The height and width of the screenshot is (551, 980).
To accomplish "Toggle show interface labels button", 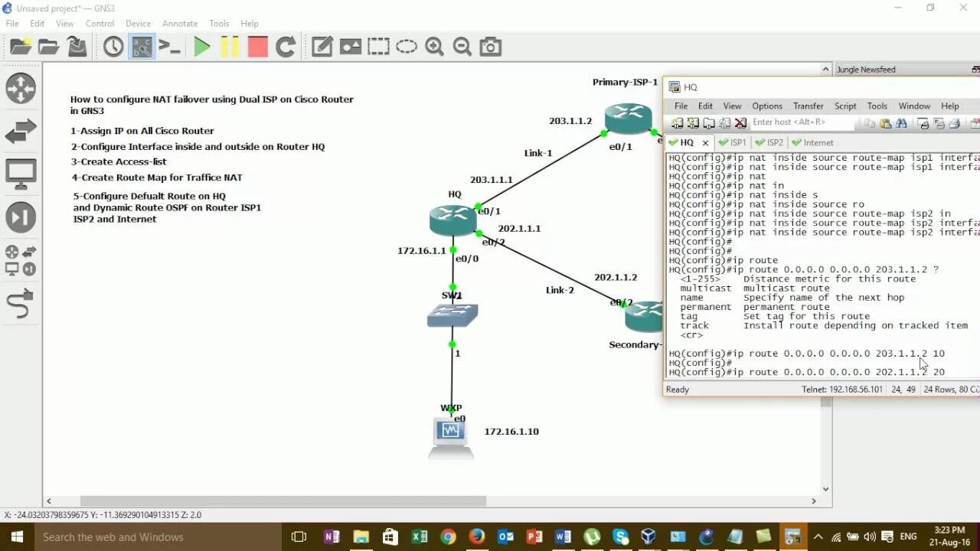I will 142,47.
